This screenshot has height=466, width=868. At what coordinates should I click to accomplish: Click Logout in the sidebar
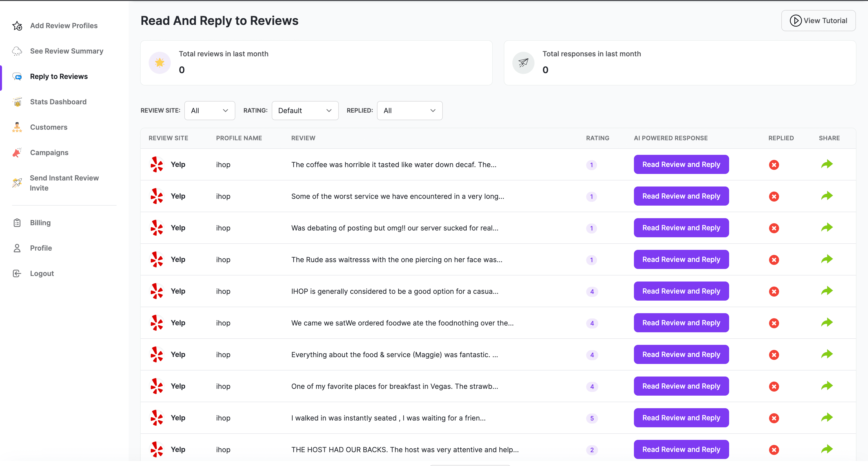[x=42, y=273]
